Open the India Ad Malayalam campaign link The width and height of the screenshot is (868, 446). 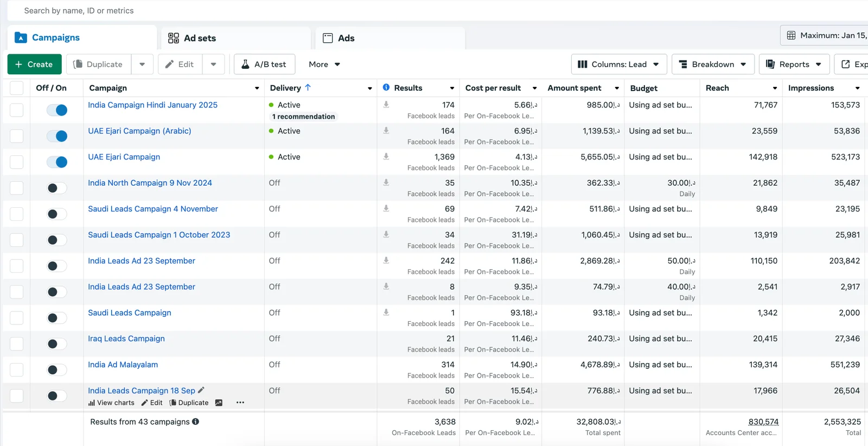[x=123, y=365]
